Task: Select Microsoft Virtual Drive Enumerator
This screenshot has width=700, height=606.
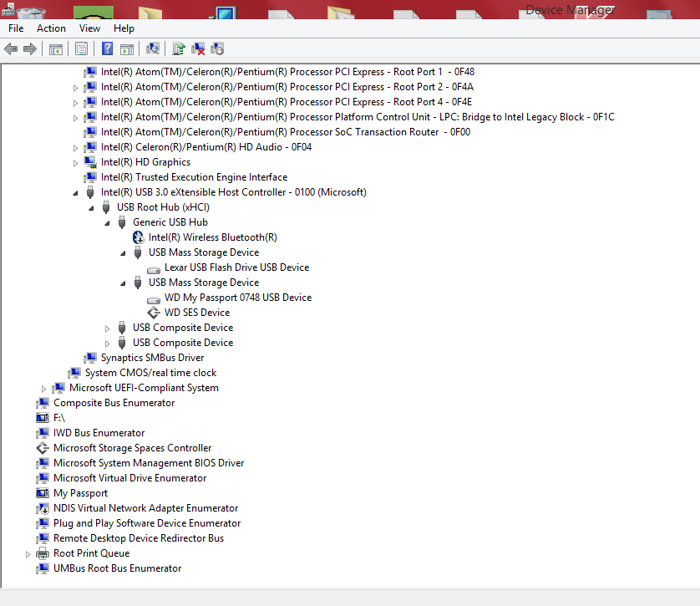Action: 129,478
